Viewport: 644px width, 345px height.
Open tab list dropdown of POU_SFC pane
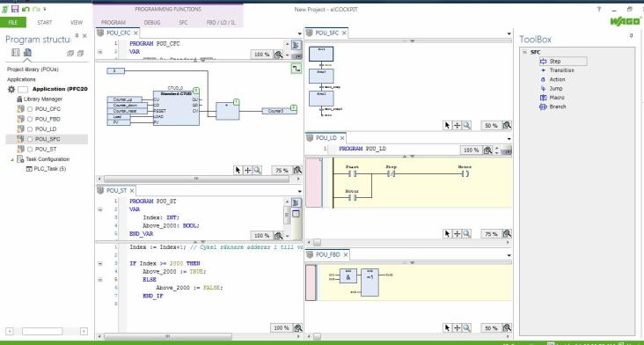(509, 33)
